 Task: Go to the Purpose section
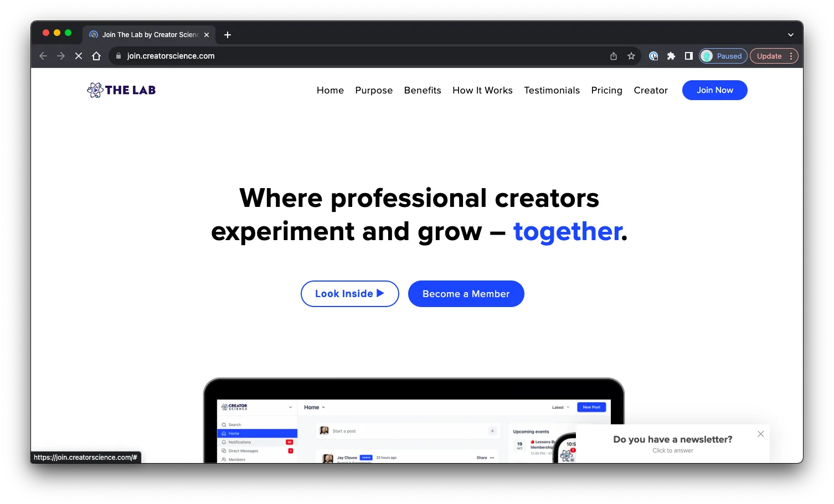(x=374, y=90)
